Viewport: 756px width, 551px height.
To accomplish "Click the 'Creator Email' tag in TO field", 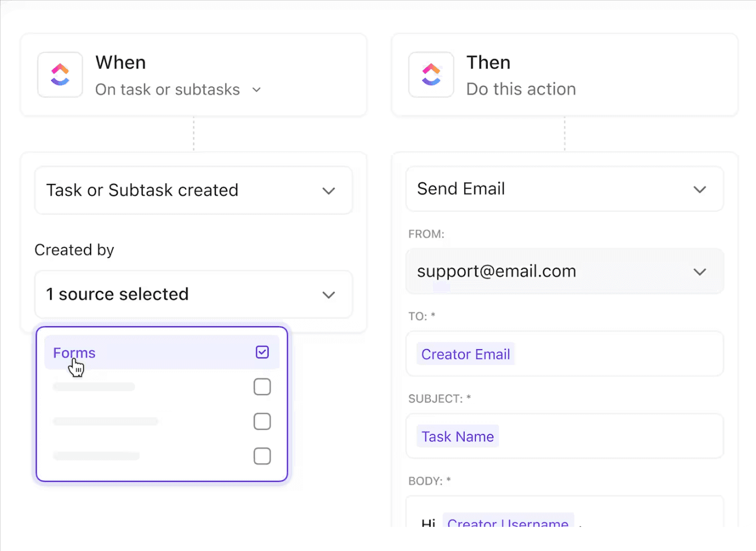I will [x=466, y=354].
